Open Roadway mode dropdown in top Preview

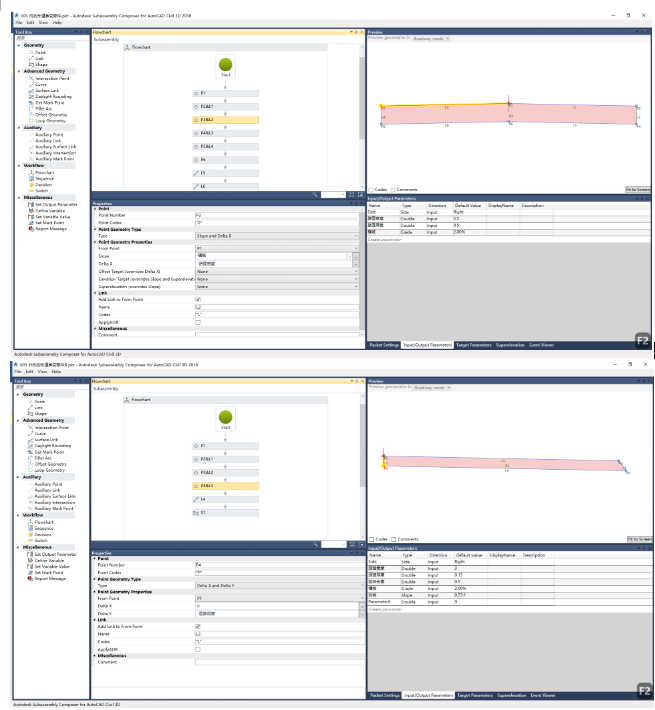pos(431,38)
